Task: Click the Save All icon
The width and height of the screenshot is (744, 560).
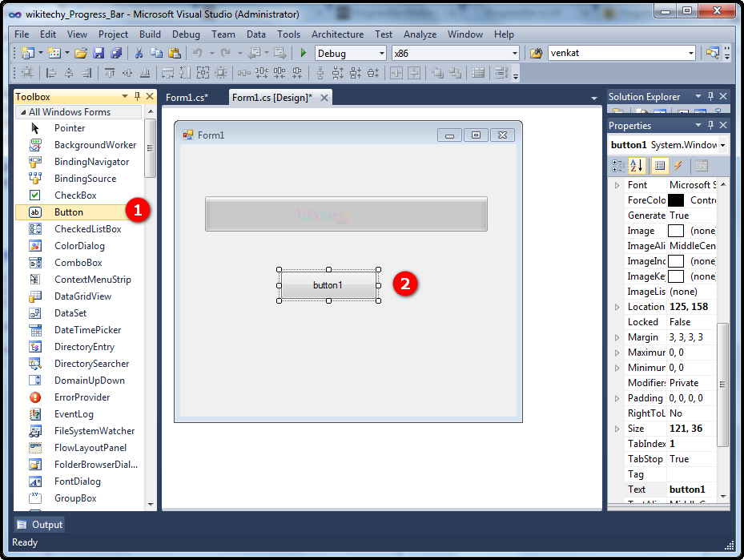Action: 116,53
